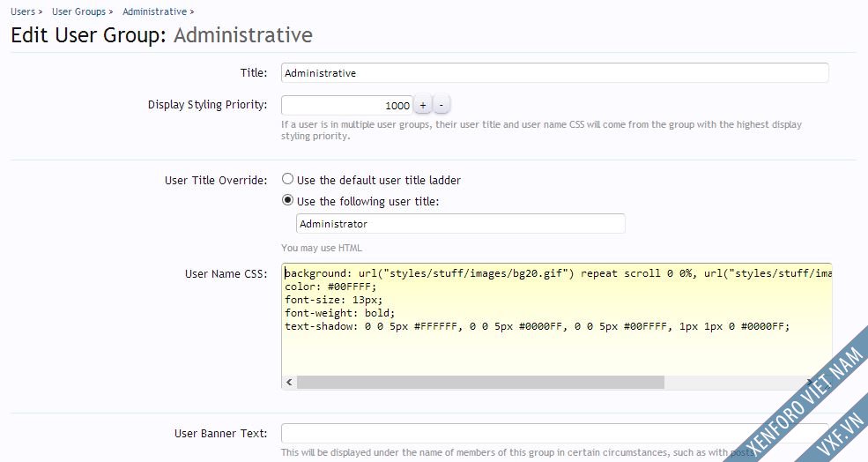868x462 pixels.
Task: Select 'Use the default user title ladder'
Action: pyautogui.click(x=287, y=179)
